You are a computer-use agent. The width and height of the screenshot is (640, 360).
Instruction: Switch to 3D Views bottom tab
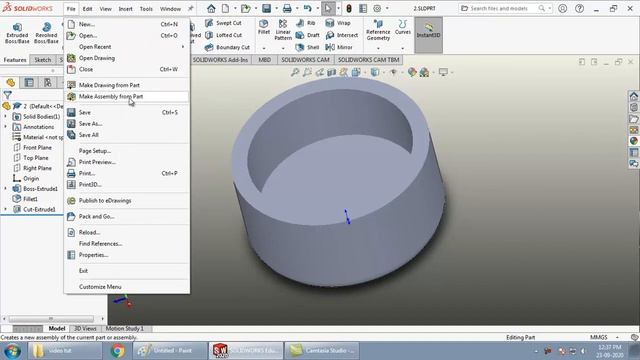(85, 329)
